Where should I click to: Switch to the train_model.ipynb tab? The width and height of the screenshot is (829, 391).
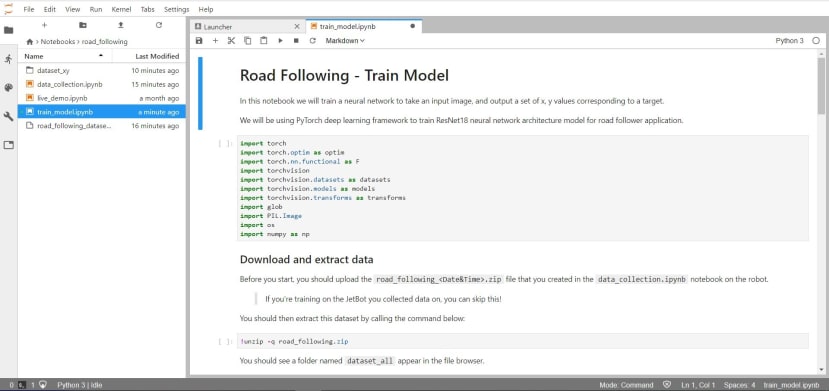pyautogui.click(x=364, y=26)
